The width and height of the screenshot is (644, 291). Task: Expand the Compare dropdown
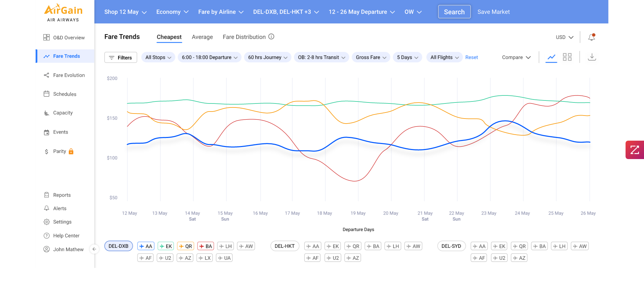(x=516, y=57)
